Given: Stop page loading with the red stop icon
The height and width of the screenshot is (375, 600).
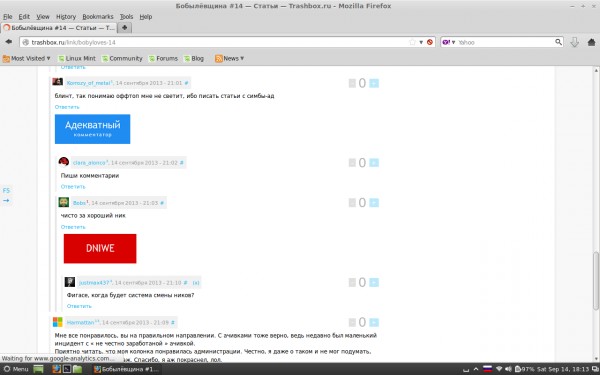Looking at the screenshot, I should tap(430, 42).
